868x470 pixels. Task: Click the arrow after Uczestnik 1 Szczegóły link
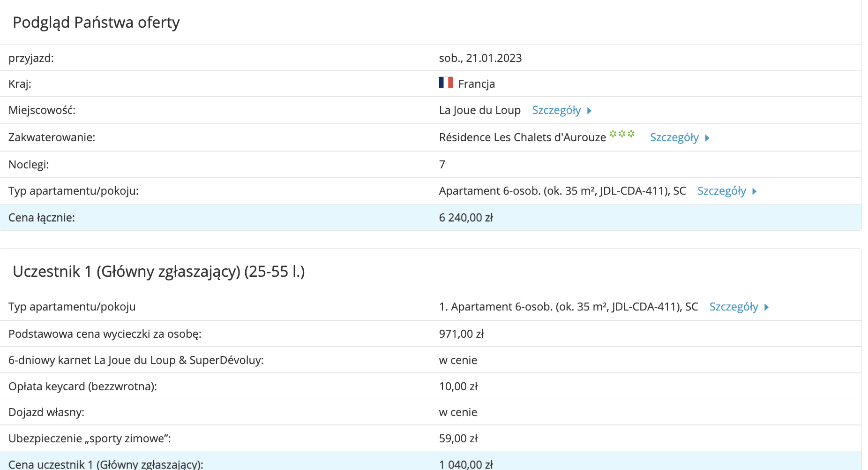point(767,308)
